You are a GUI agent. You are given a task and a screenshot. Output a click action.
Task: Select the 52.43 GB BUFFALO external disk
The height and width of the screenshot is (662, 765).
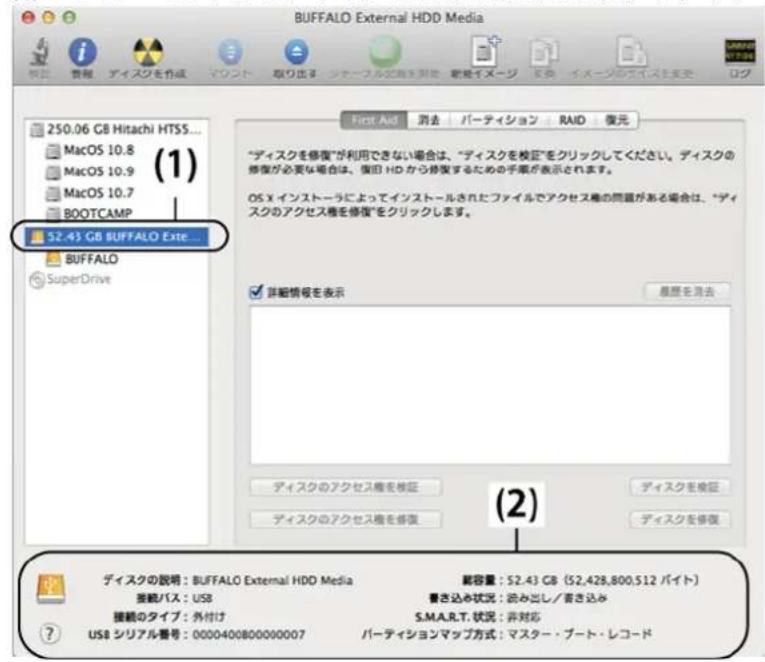point(117,237)
